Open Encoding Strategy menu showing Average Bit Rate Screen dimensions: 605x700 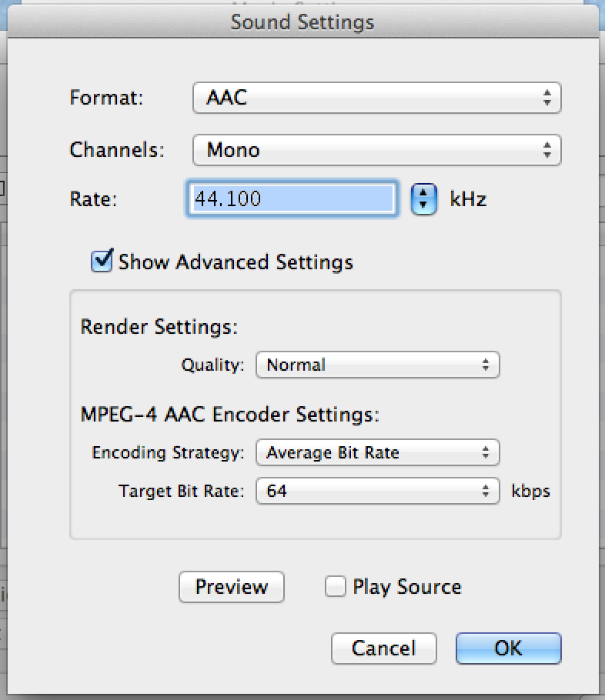[x=378, y=452]
